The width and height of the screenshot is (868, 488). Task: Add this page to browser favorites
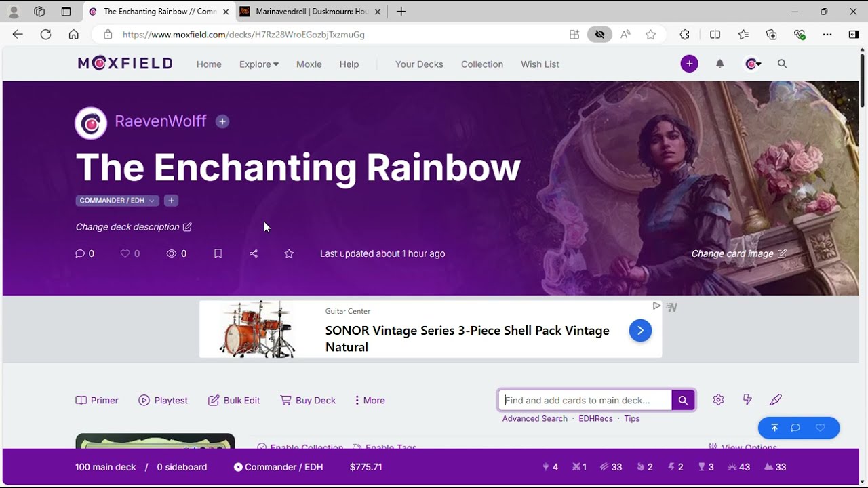(651, 35)
